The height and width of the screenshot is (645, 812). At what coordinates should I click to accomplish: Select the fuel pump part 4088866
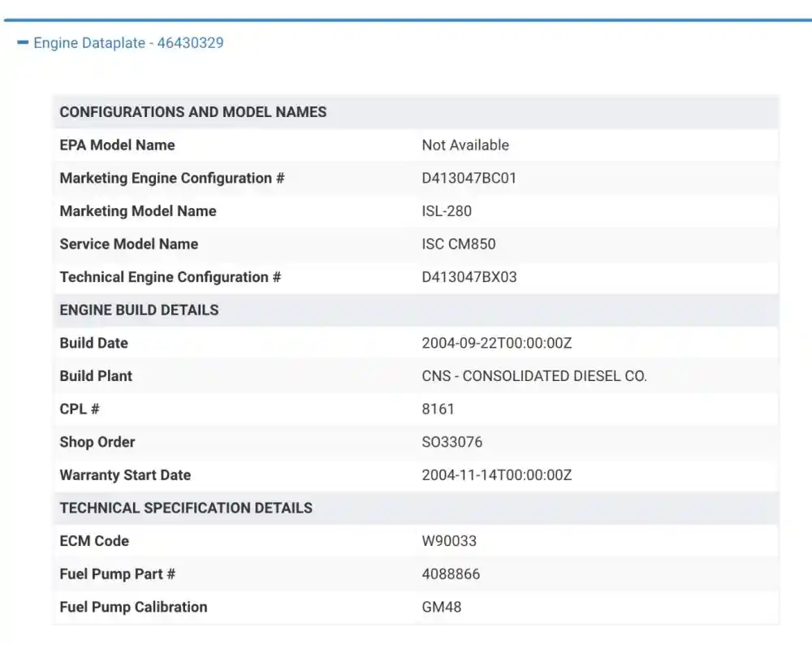[451, 574]
